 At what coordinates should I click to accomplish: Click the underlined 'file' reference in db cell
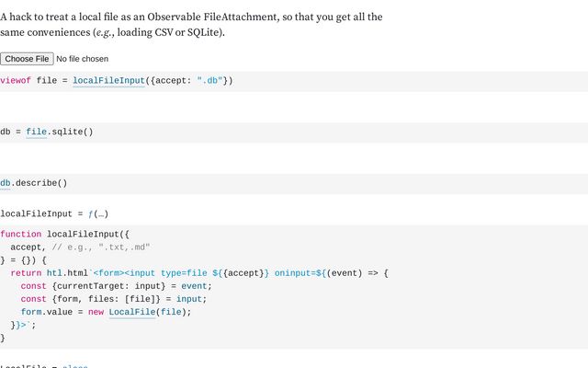pos(37,132)
